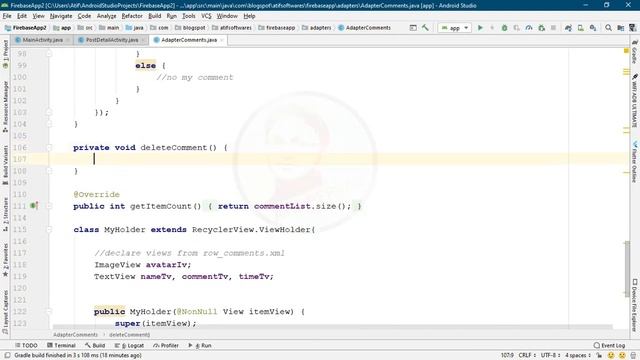The width and height of the screenshot is (640, 360).
Task: Open Project Structure icon in toolbar
Action: 620,28
